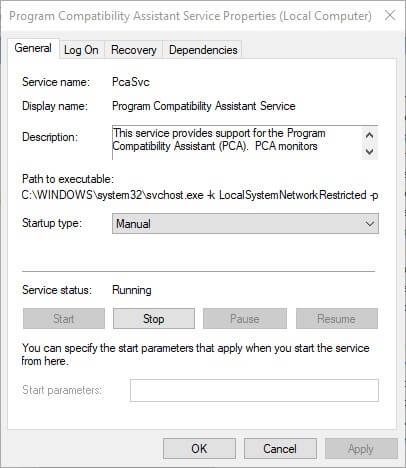406x468 pixels.
Task: Focus the Start parameters input field
Action: coord(254,390)
